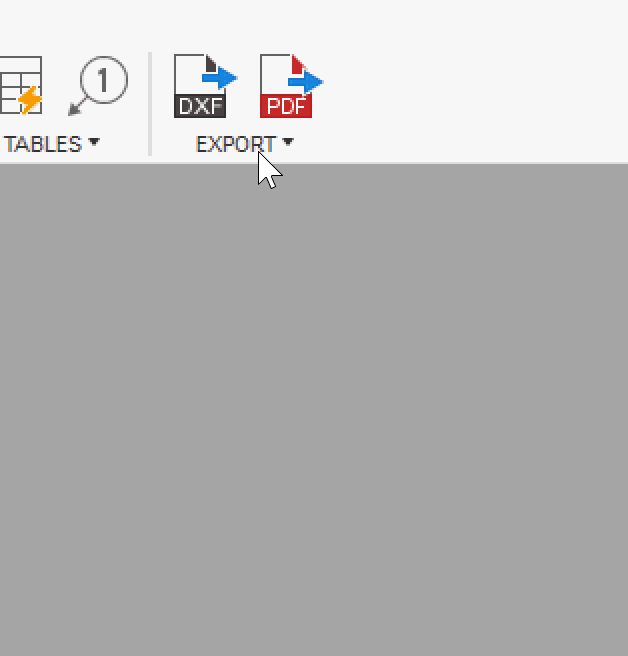Click the circled number 1 balloon
This screenshot has height=656, width=628.
[104, 79]
